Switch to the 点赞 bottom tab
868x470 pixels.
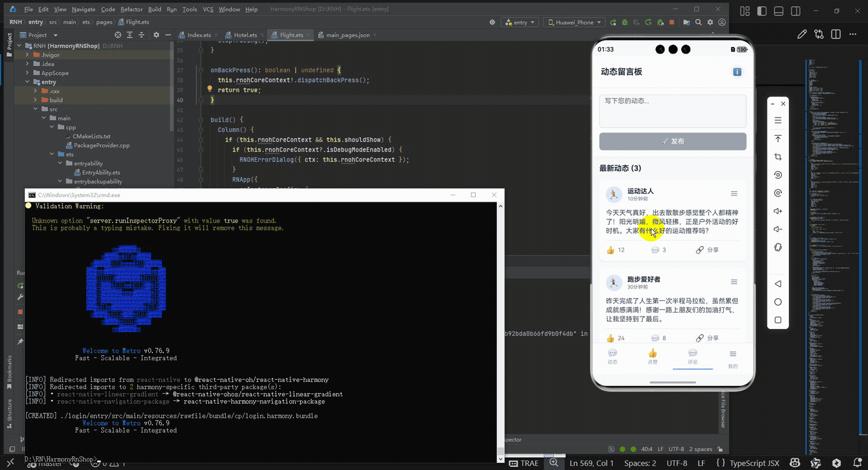653,357
